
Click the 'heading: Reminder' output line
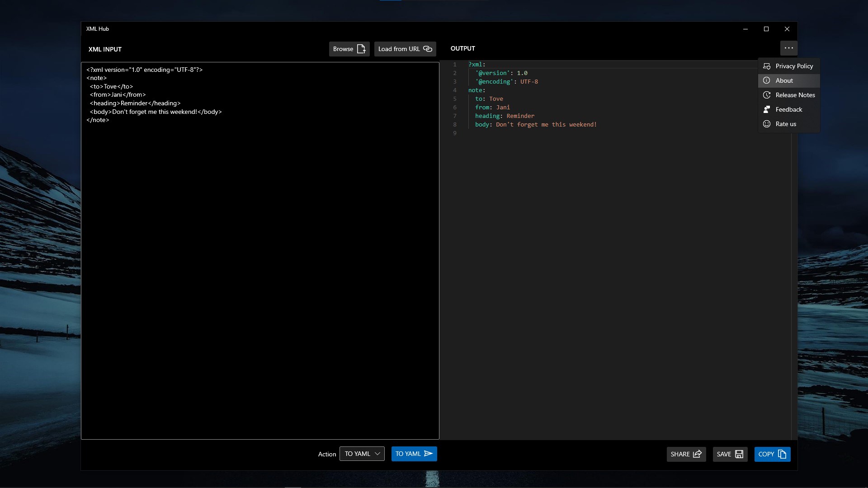click(505, 116)
